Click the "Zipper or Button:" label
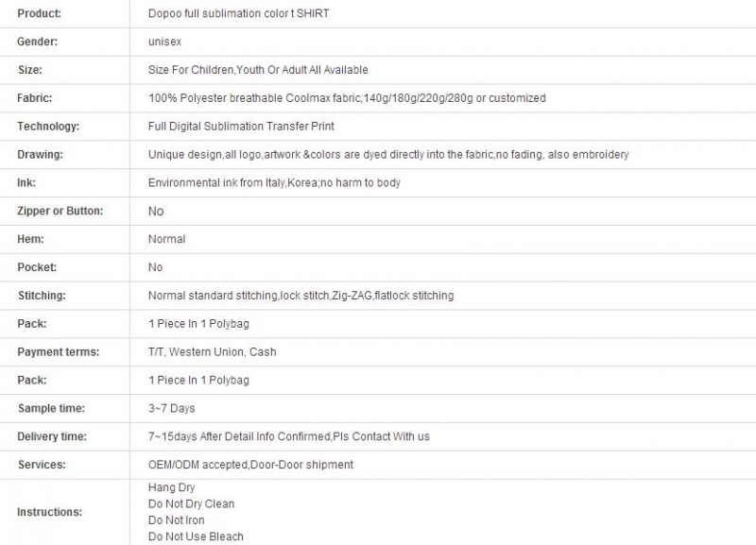 point(60,211)
